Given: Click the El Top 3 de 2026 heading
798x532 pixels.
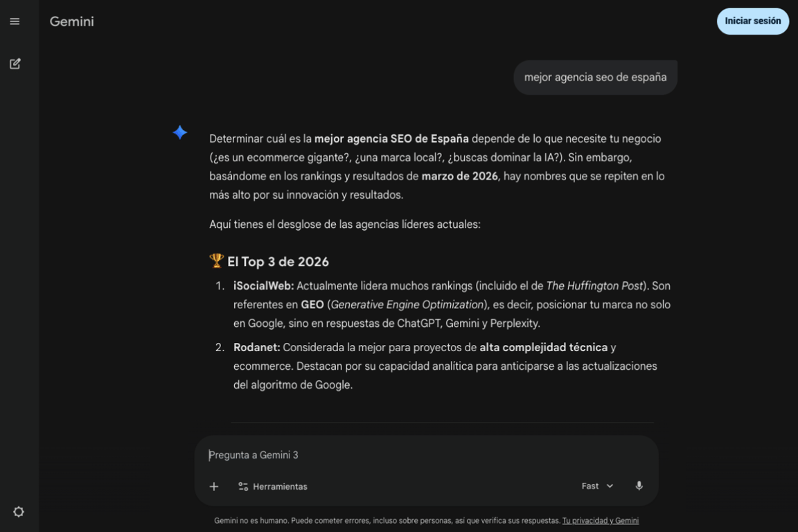Looking at the screenshot, I should click(x=278, y=262).
